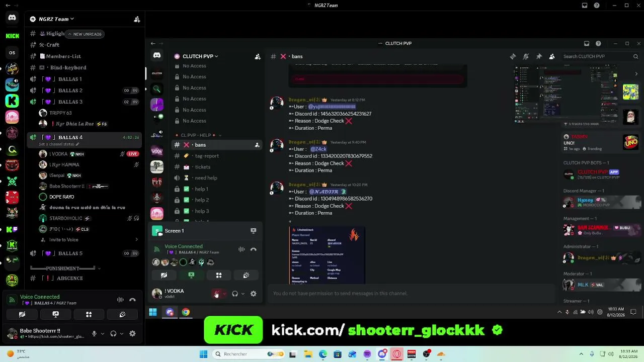Image resolution: width=644 pixels, height=362 pixels.
Task: Toggle noise suppression in NGRZ Team voice panel
Action: [120, 300]
